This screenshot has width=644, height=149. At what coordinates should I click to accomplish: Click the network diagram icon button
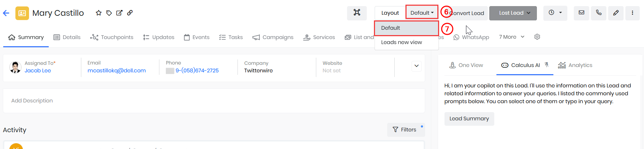pos(357,13)
